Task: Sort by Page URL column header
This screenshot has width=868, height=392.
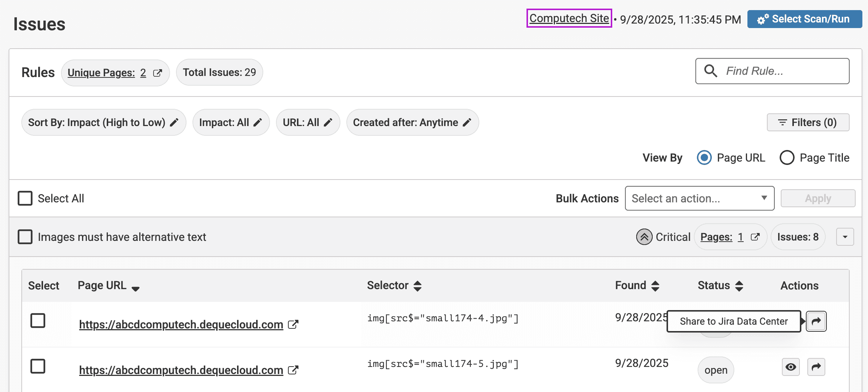Action: click(x=135, y=287)
